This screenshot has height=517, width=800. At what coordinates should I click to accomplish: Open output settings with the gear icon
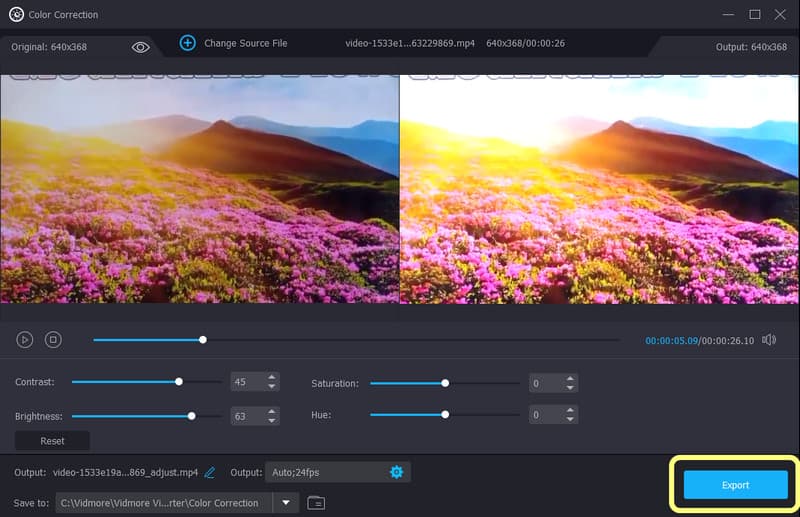396,472
